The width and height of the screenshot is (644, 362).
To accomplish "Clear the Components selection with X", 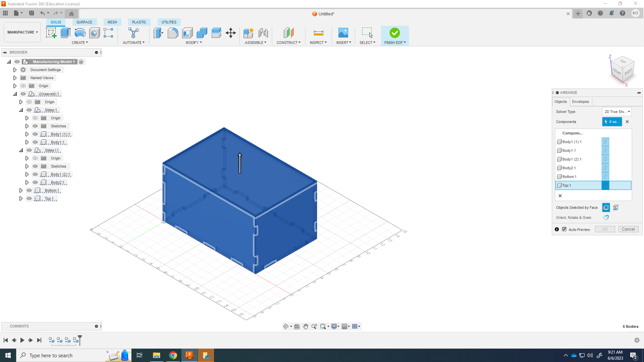I will (627, 122).
